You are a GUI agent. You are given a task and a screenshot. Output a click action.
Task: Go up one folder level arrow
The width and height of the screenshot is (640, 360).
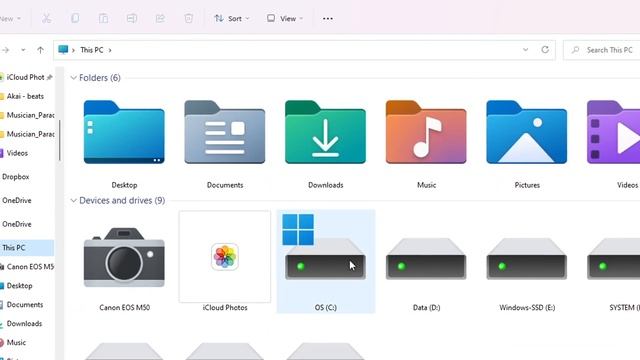pos(40,50)
